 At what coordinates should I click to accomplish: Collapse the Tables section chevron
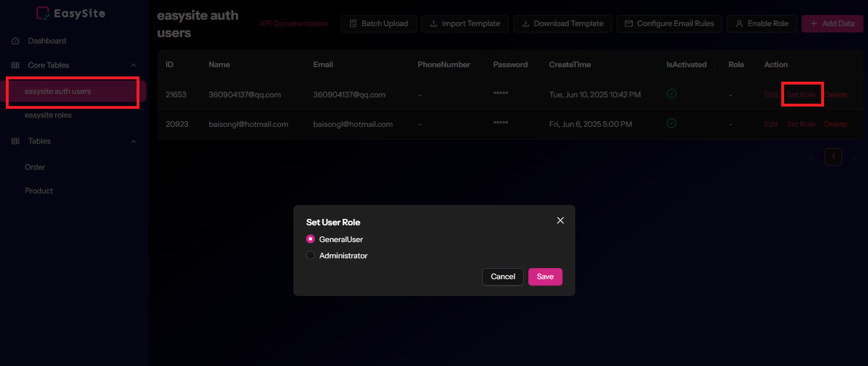click(x=134, y=141)
